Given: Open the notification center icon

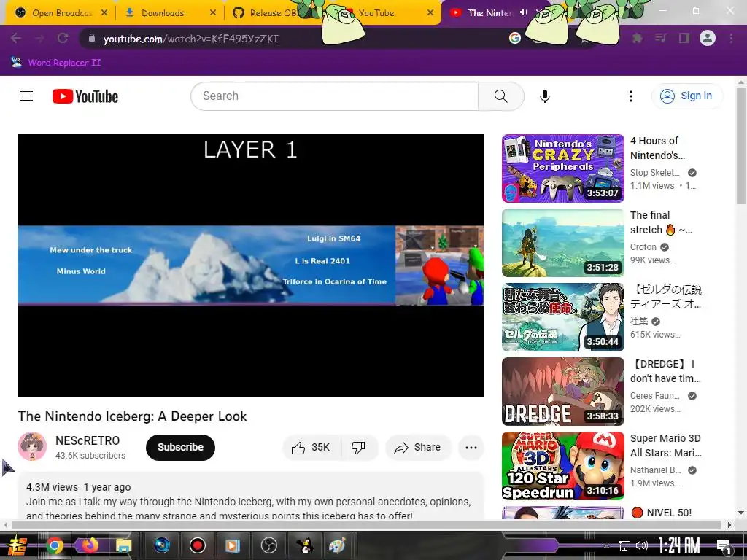Looking at the screenshot, I should (x=724, y=546).
